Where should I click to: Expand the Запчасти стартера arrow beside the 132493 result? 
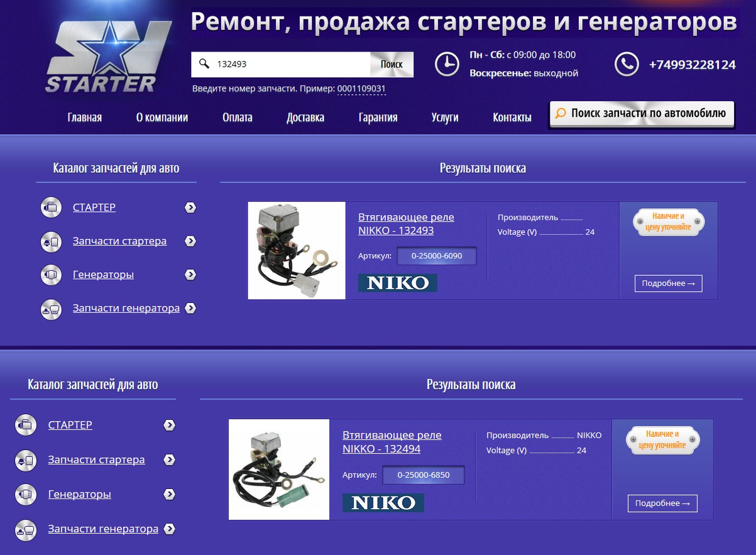tap(190, 241)
